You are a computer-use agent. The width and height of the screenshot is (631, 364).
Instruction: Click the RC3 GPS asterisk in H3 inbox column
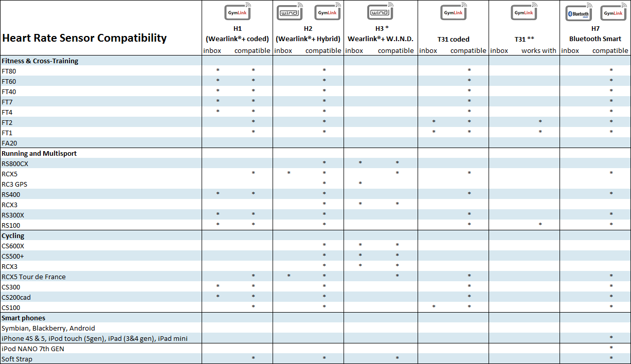tap(360, 184)
